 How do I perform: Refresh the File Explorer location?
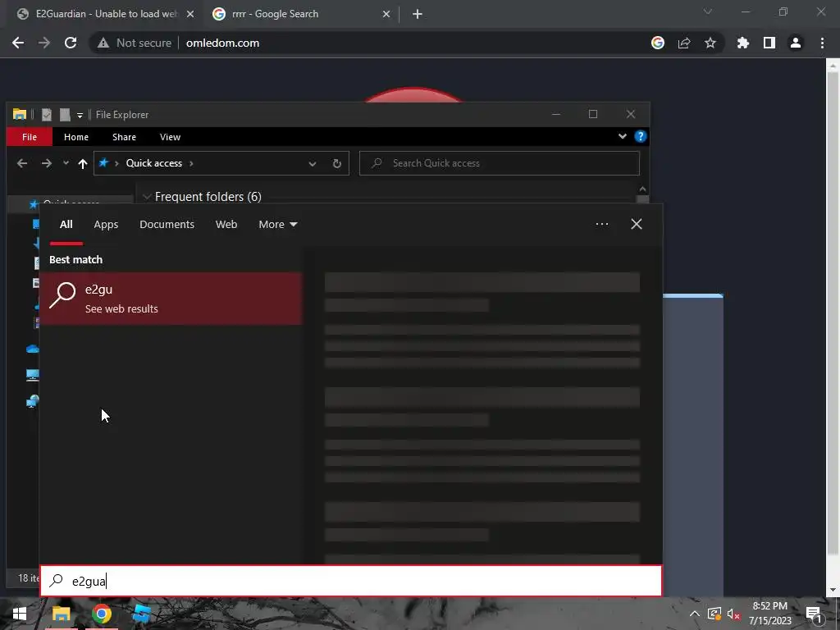pos(337,164)
